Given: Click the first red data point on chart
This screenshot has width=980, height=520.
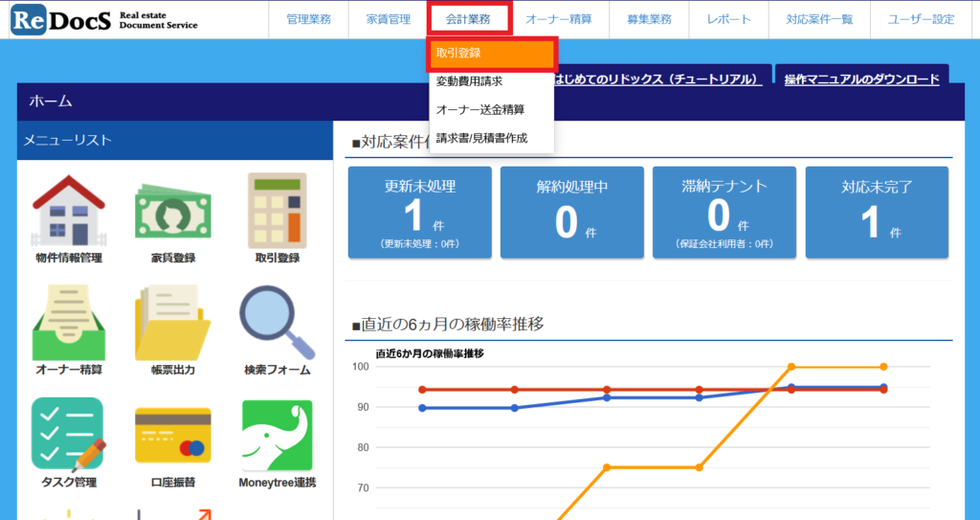Looking at the screenshot, I should [x=422, y=390].
